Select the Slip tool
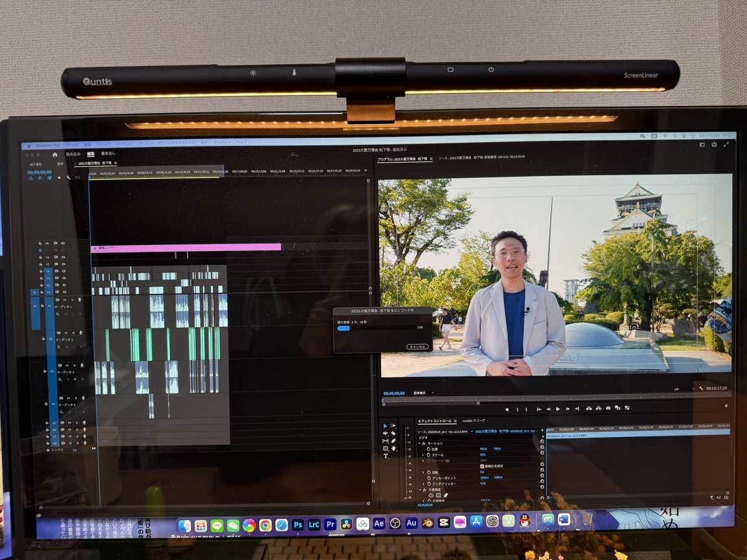Image resolution: width=747 pixels, height=560 pixels. [385, 441]
